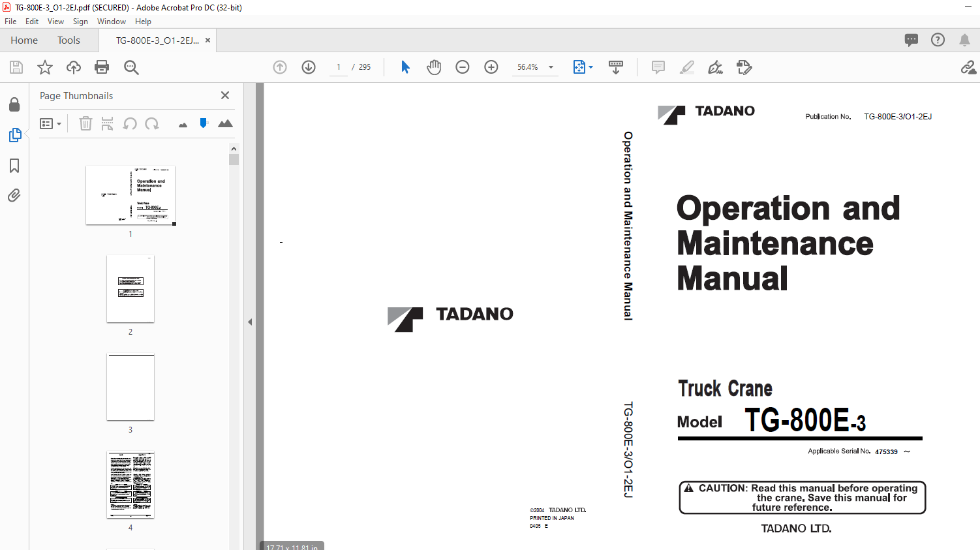Open the chat notifications bubble icon
Viewport: 980px width, 550px height.
(911, 40)
